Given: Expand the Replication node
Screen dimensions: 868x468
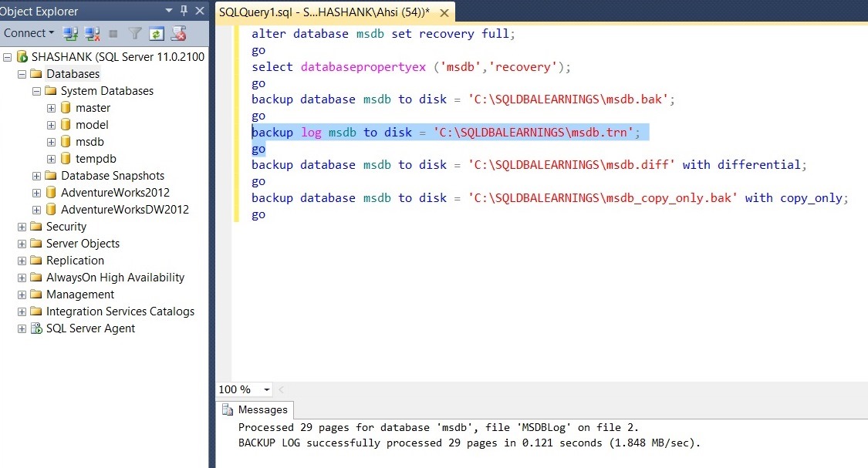Looking at the screenshot, I should click(x=22, y=261).
